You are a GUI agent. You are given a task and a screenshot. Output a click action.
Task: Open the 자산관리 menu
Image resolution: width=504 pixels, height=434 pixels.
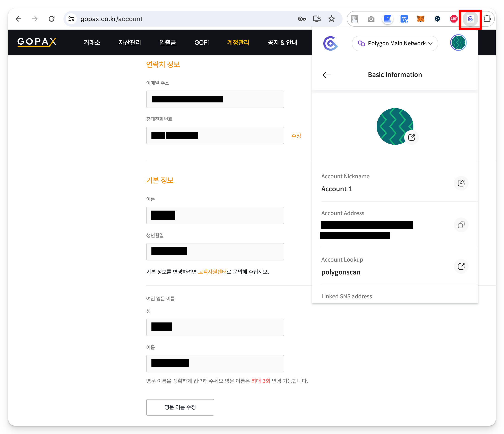coord(130,43)
